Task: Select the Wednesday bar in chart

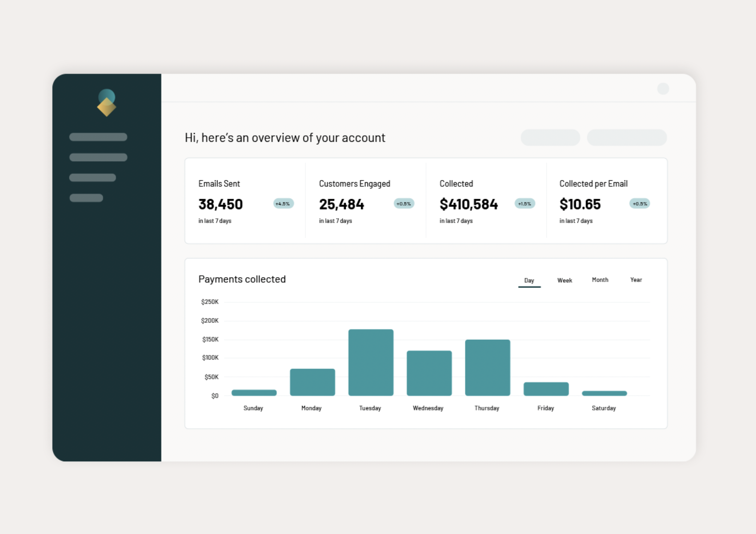Action: (x=429, y=373)
